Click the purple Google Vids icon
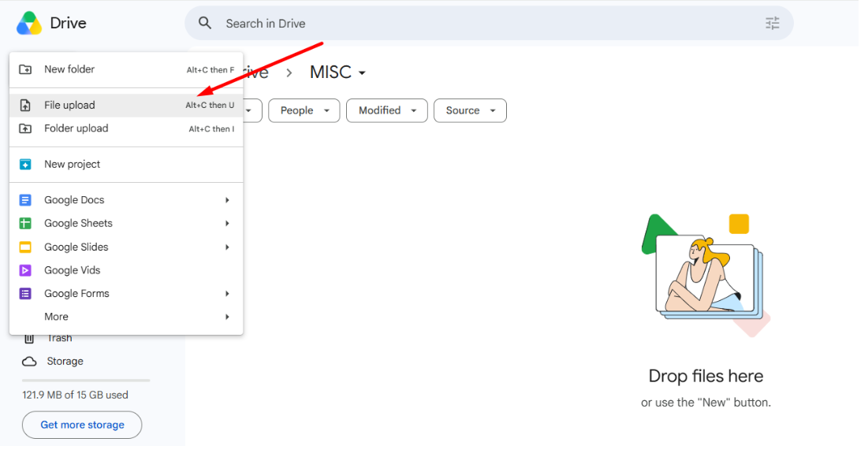Viewport: 868px width, 457px height. click(x=25, y=270)
